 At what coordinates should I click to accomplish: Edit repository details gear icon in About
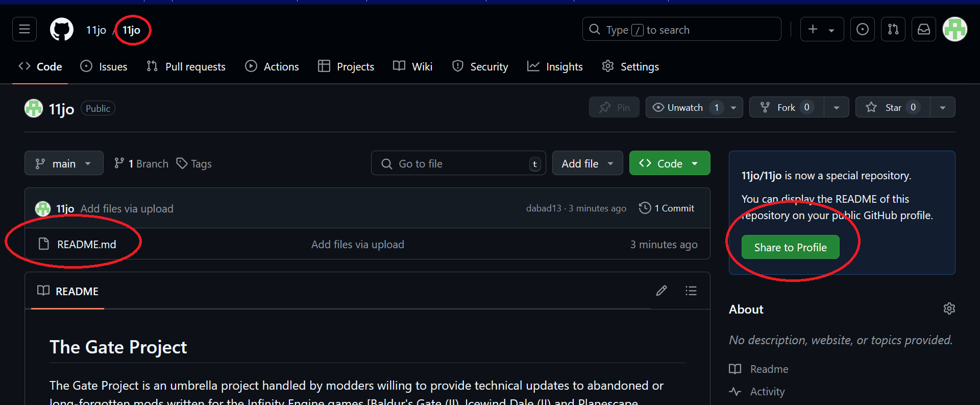949,308
